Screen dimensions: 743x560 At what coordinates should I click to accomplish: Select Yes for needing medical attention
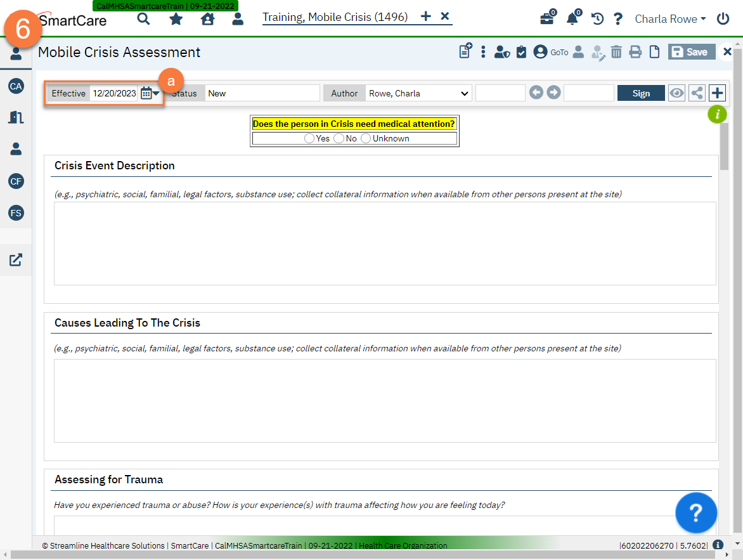(x=309, y=138)
